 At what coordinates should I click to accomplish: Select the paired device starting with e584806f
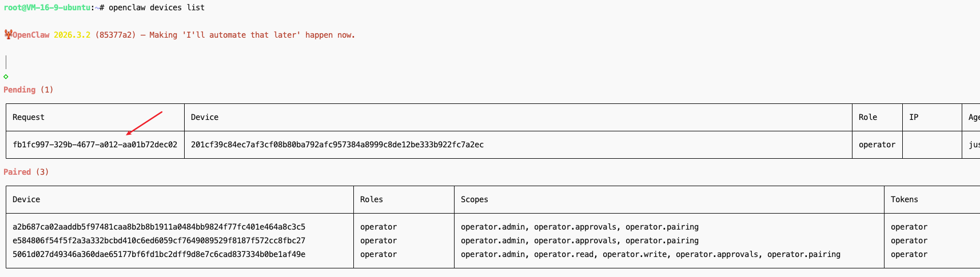coord(158,240)
